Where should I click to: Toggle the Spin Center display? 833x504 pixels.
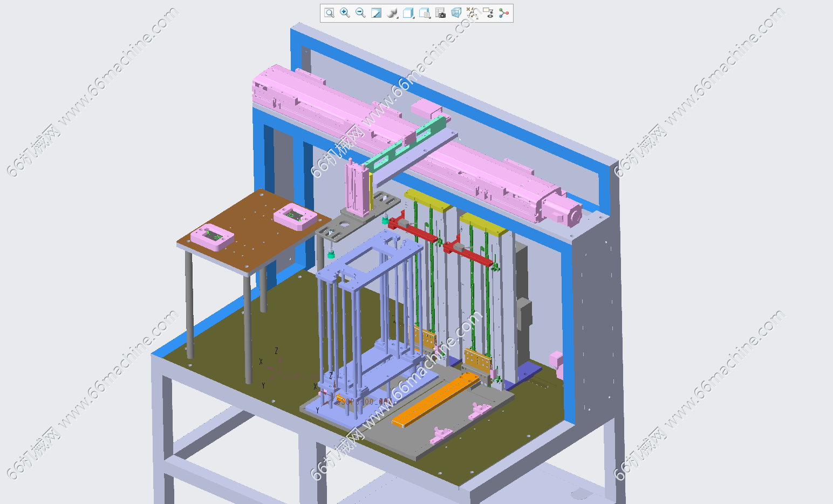click(504, 13)
